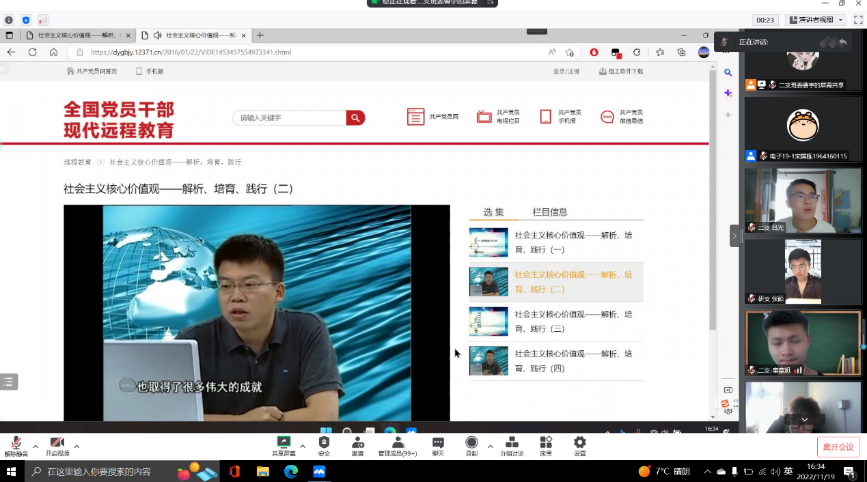The height and width of the screenshot is (482, 867).
Task: Select the 选集 tab
Action: [493, 212]
